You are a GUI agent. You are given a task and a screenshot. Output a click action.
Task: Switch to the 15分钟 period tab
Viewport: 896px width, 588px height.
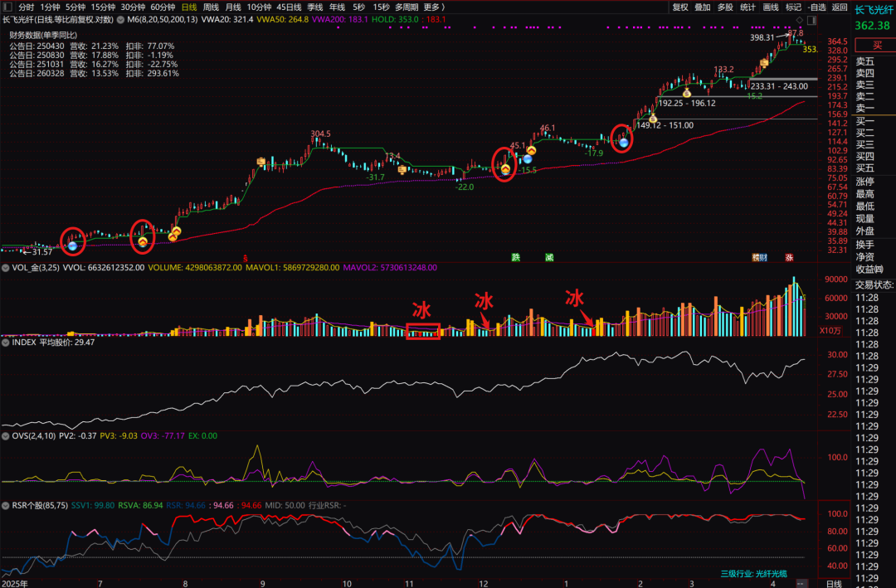(x=103, y=7)
